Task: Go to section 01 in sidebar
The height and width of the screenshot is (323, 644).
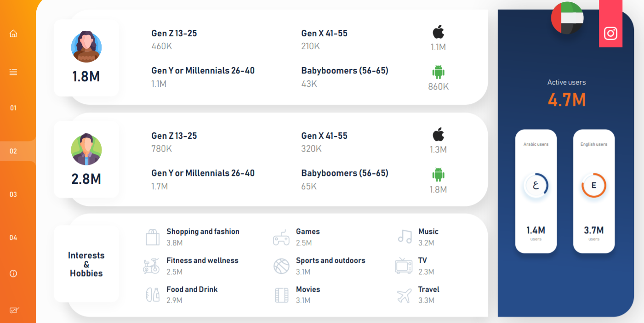Action: click(x=13, y=108)
